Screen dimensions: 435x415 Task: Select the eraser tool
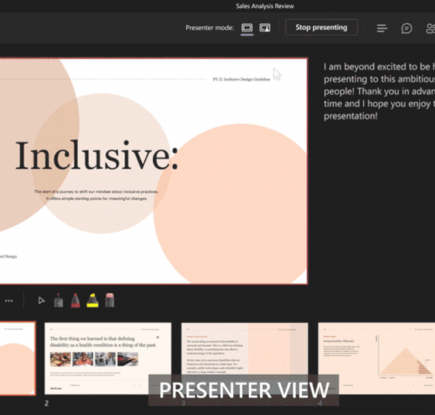(110, 300)
